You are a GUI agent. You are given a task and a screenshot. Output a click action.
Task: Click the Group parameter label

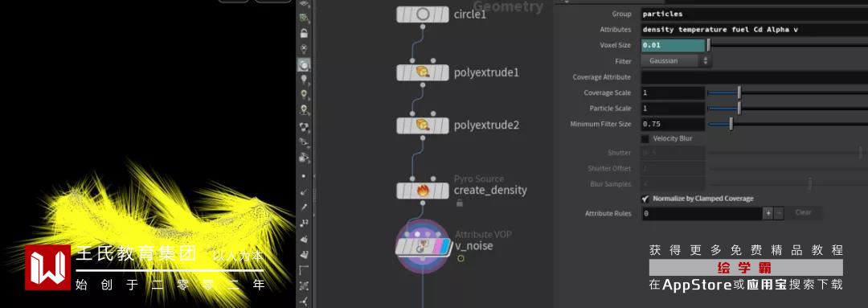[621, 14]
